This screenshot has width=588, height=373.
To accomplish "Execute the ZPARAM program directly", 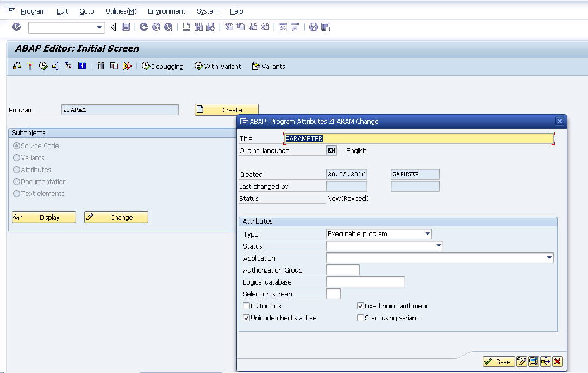I will click(43, 66).
